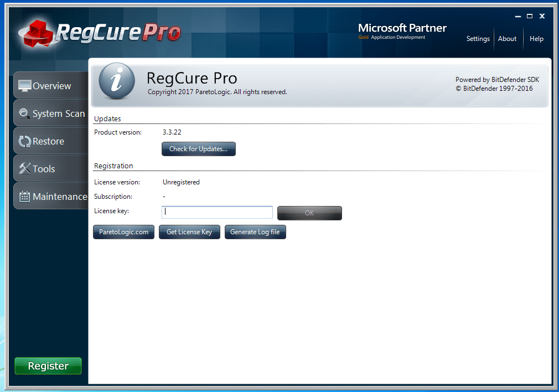Open Restore via its circular arrows icon
559x392 pixels.
24,141
